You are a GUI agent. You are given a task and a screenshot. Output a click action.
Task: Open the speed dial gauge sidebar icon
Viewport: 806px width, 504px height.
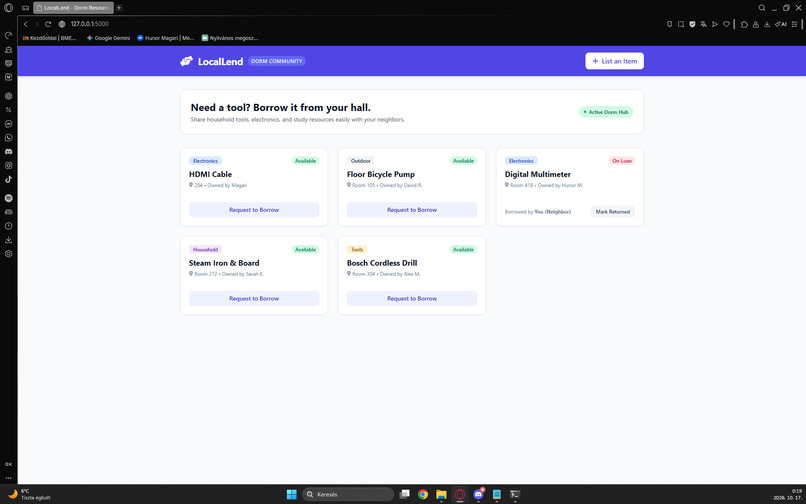click(x=8, y=35)
